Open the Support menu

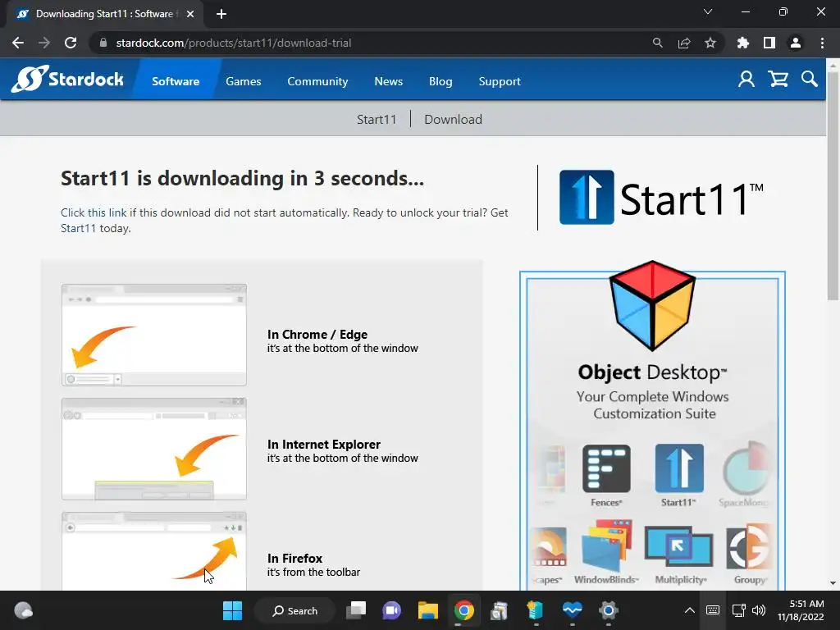click(x=500, y=81)
